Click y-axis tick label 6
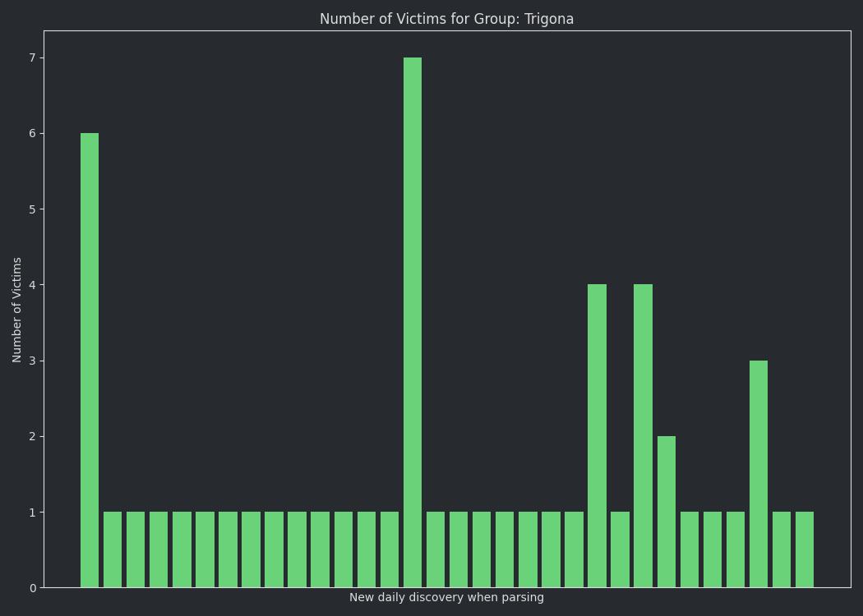Image resolution: width=863 pixels, height=616 pixels. 33,134
